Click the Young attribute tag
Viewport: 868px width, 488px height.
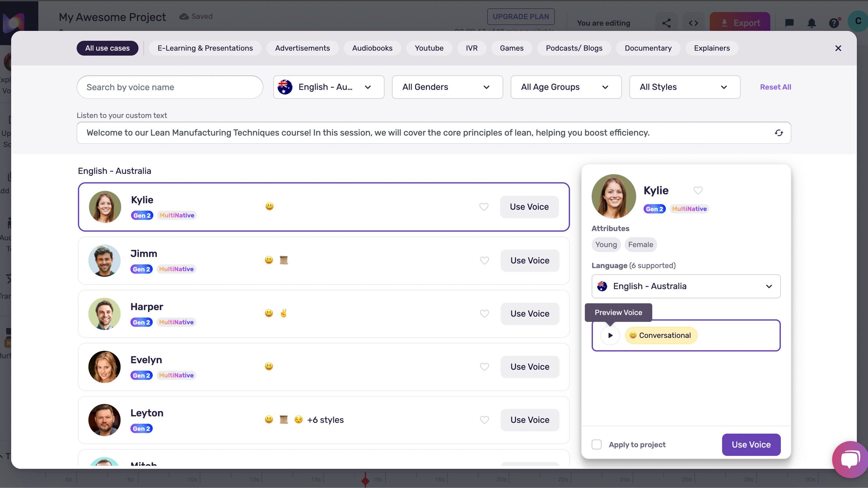[x=606, y=245]
